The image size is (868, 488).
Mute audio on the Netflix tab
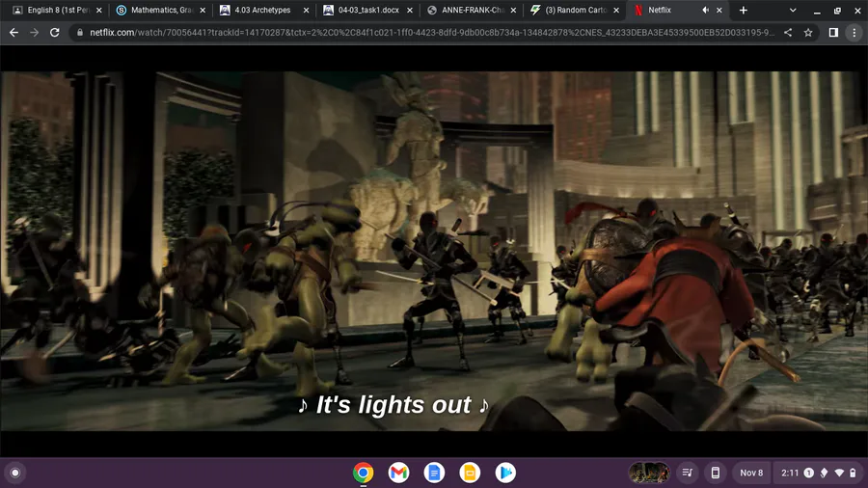tap(705, 10)
